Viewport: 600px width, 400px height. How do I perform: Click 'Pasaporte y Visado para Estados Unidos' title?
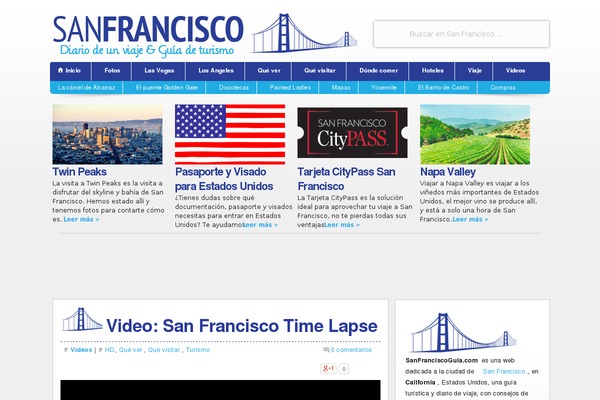(x=224, y=179)
